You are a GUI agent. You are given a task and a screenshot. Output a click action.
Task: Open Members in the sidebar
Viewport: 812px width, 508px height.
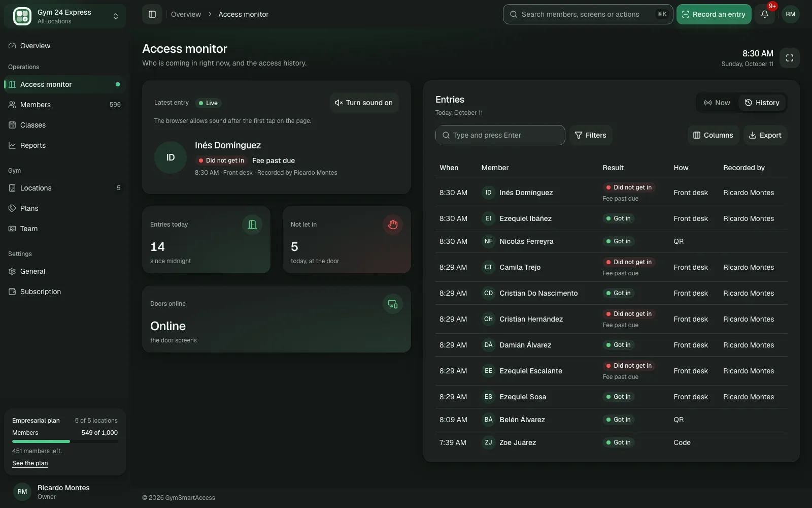click(65, 105)
